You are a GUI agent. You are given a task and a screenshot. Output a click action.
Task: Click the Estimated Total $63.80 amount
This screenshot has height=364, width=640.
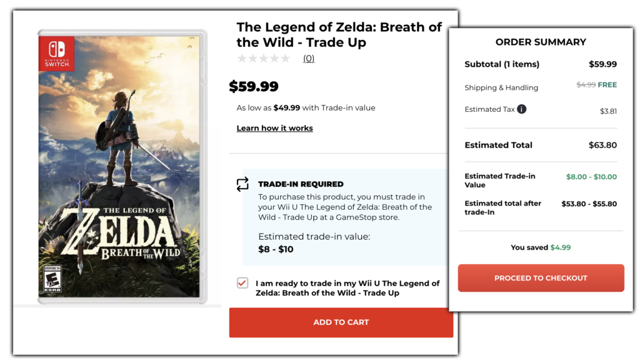(602, 145)
